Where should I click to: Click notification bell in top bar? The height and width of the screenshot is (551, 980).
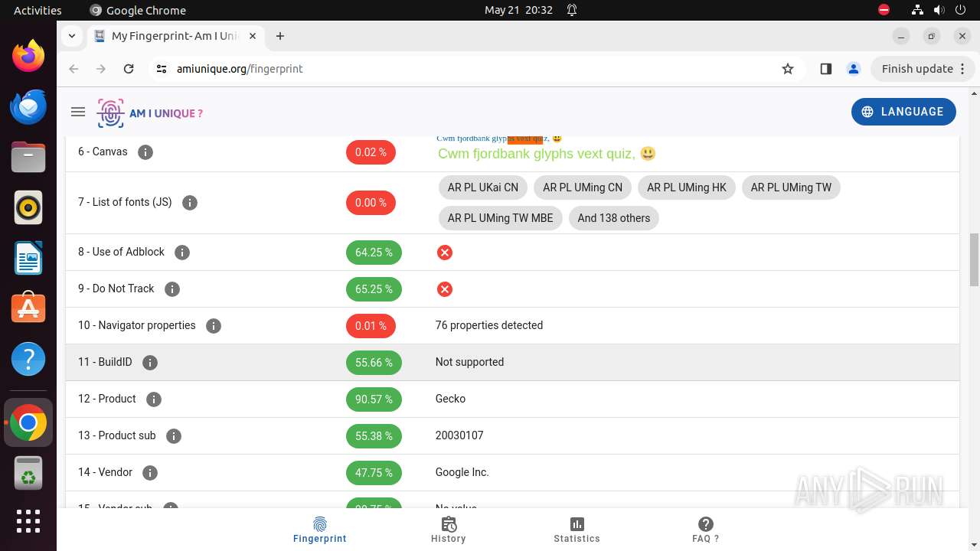click(x=572, y=10)
